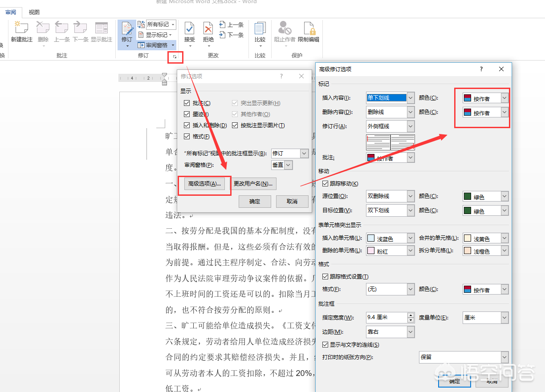Open 审阅窗格(P) dropdown showing 垂直
545x392 pixels.
[282, 165]
